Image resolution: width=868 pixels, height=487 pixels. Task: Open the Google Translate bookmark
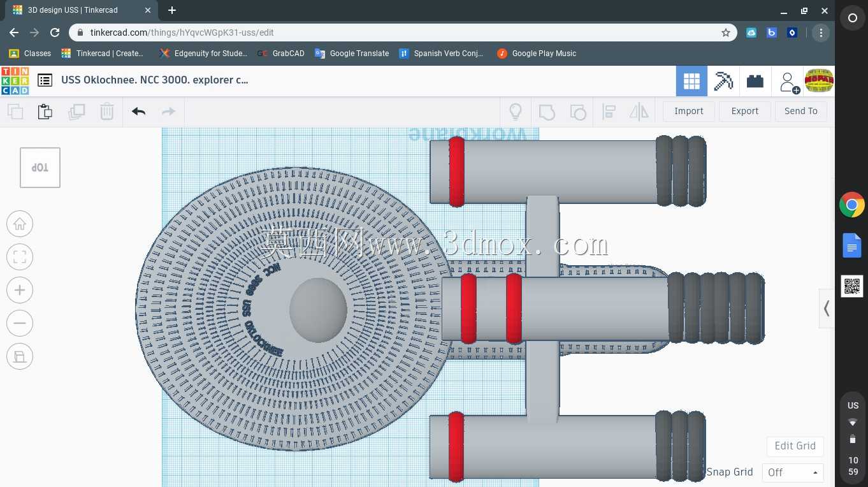point(352,54)
